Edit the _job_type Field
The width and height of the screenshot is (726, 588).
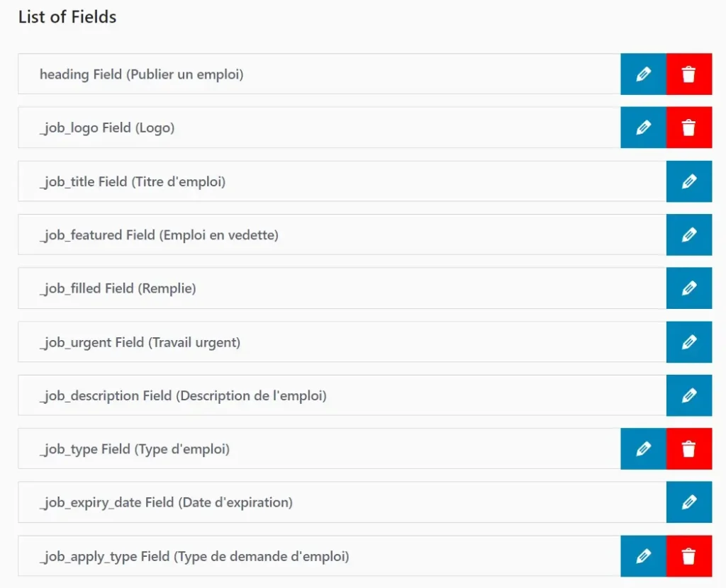(x=642, y=449)
